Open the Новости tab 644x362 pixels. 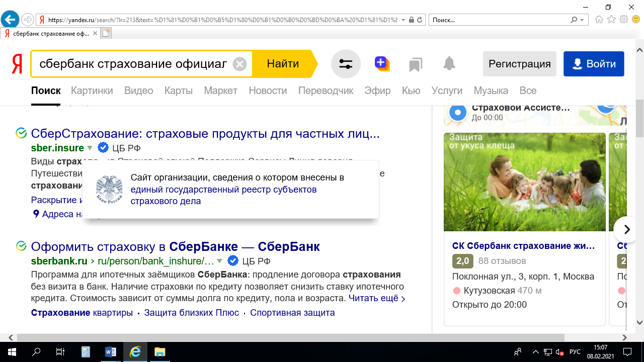(x=268, y=90)
